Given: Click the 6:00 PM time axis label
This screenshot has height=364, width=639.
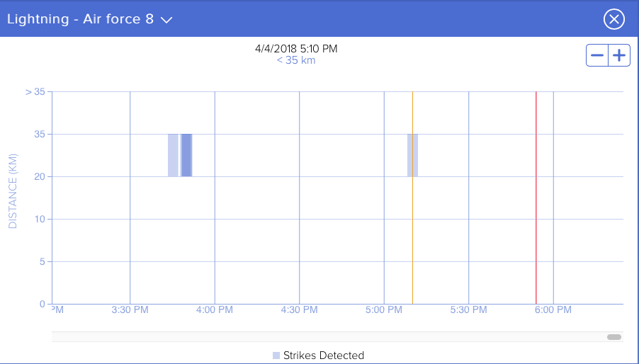Looking at the screenshot, I should [553, 310].
